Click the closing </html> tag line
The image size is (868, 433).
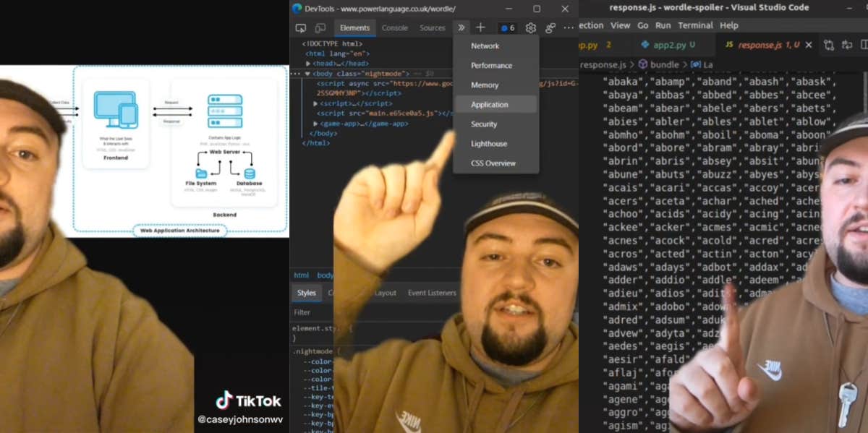coord(316,143)
